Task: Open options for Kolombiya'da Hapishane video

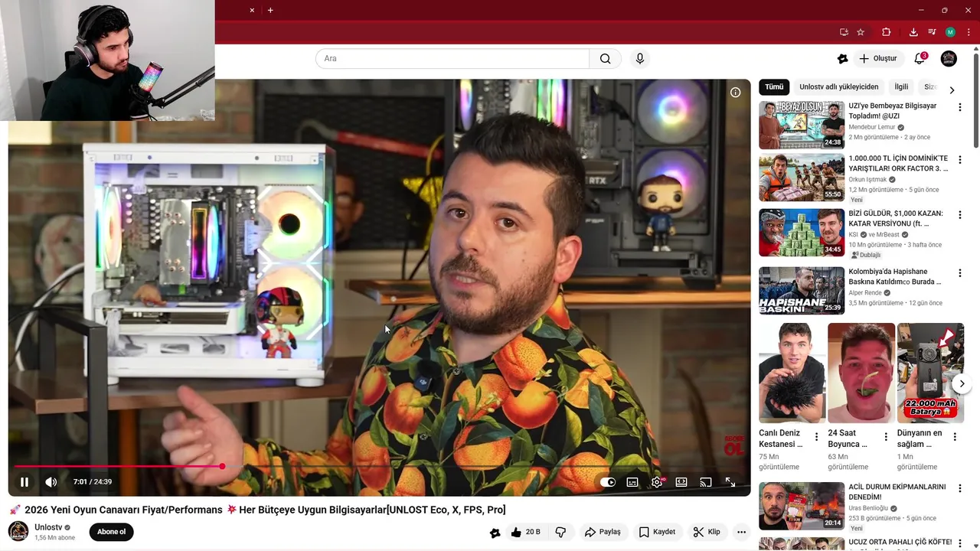Action: pos(959,273)
